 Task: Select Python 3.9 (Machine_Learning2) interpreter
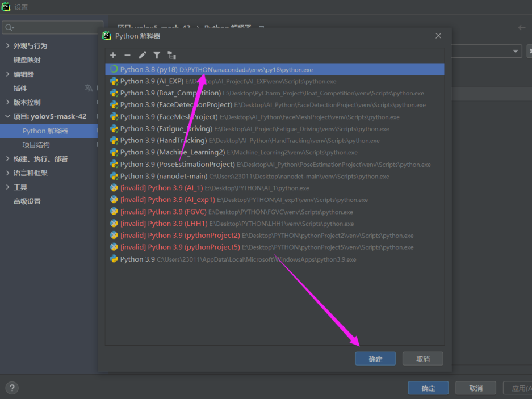274,152
